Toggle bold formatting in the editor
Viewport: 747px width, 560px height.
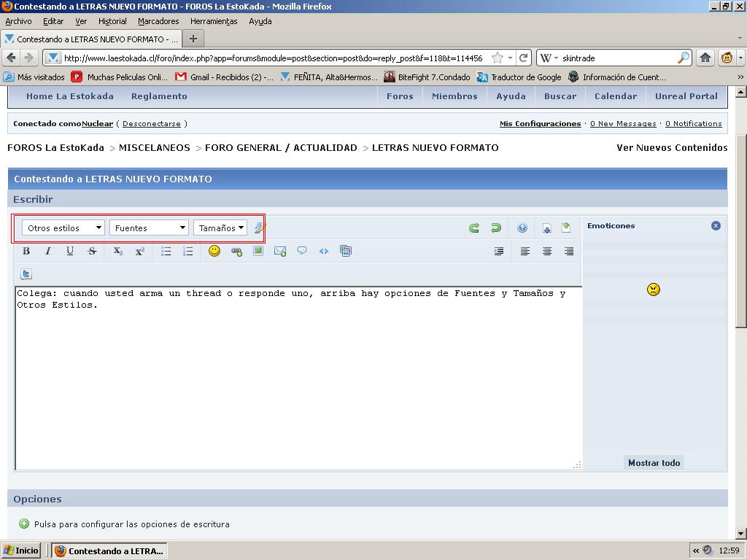(26, 251)
